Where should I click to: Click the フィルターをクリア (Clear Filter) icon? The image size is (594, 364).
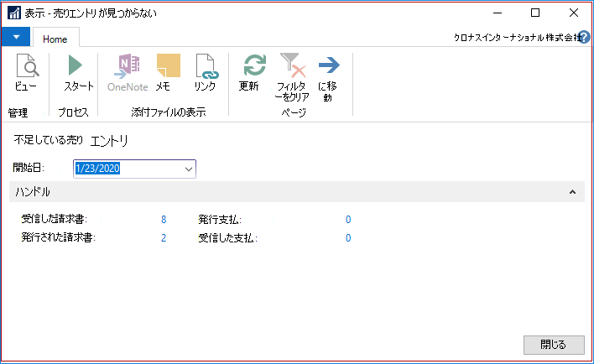pos(293,65)
